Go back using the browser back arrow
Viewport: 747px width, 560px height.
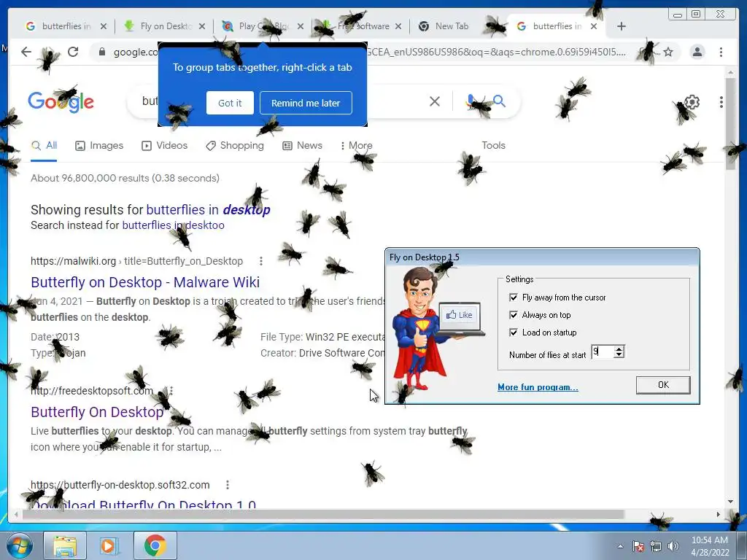point(26,52)
